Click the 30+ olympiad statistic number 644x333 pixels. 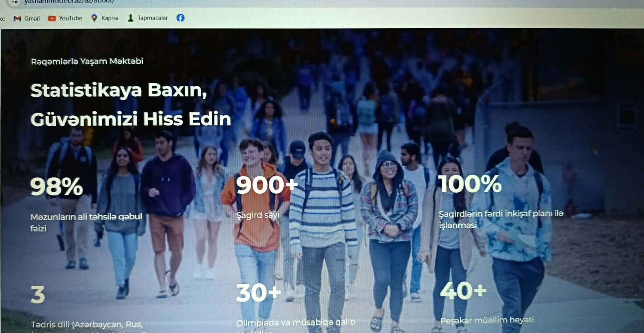pos(258,293)
